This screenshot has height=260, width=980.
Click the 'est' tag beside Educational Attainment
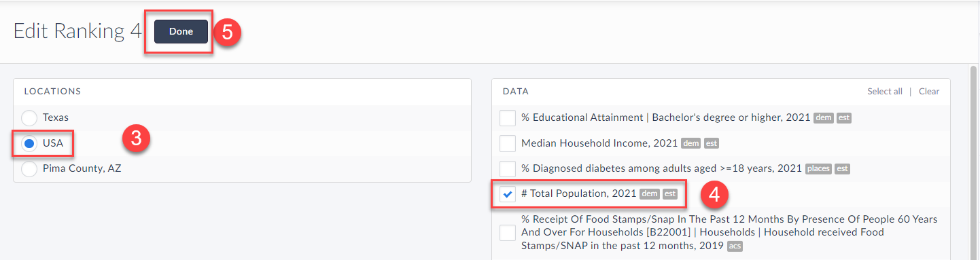(x=843, y=118)
